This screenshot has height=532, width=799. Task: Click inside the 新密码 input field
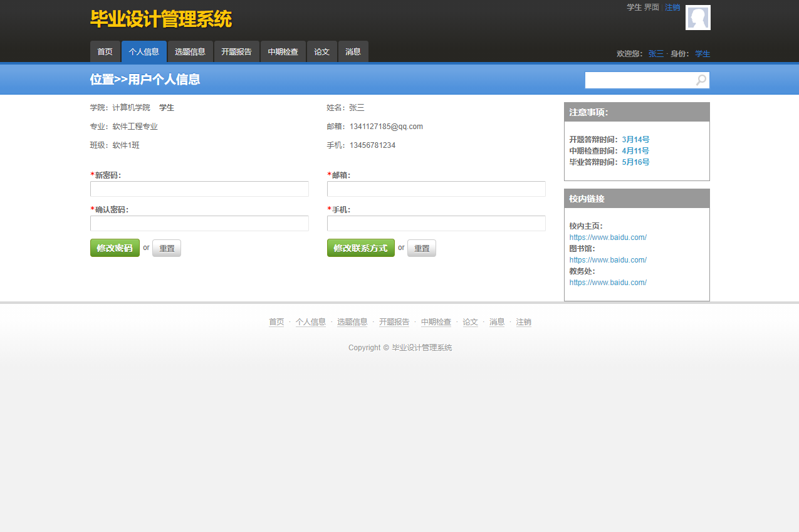(199, 189)
